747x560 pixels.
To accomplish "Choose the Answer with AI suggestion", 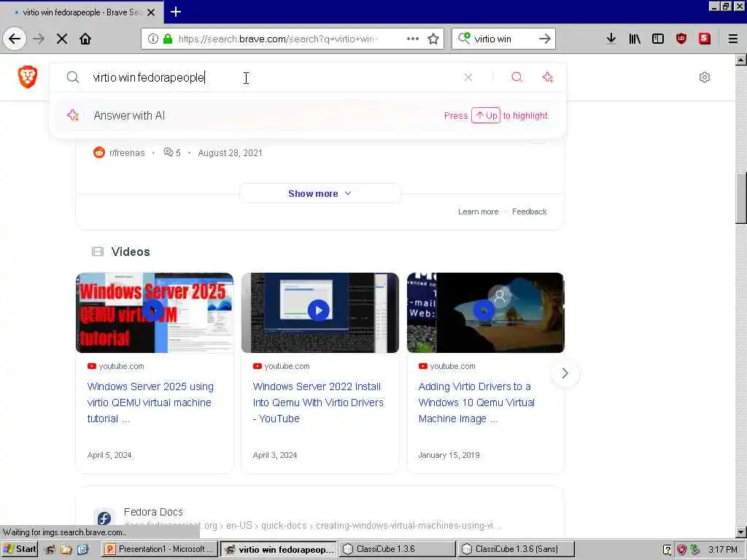I will (309, 116).
